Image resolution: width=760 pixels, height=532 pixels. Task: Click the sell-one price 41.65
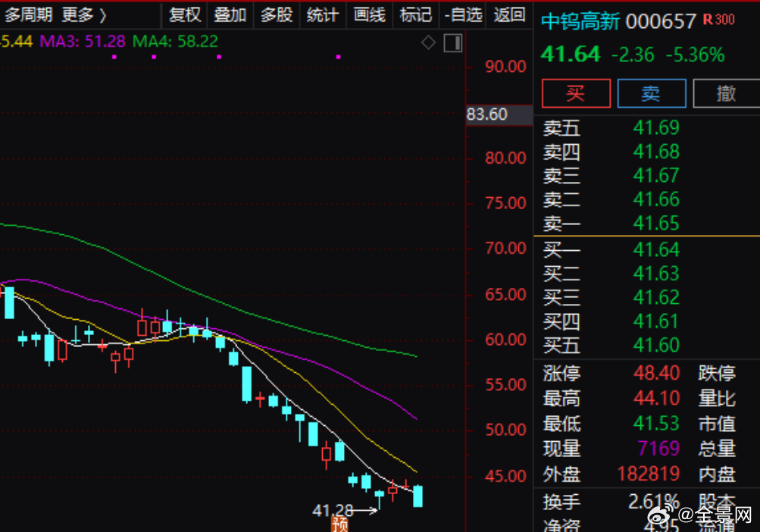pyautogui.click(x=656, y=223)
